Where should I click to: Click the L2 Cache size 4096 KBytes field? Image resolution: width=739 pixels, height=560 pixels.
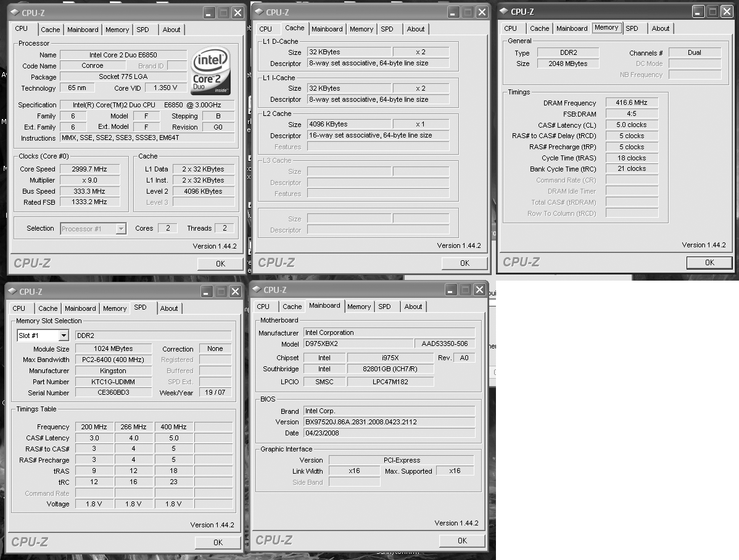[349, 124]
